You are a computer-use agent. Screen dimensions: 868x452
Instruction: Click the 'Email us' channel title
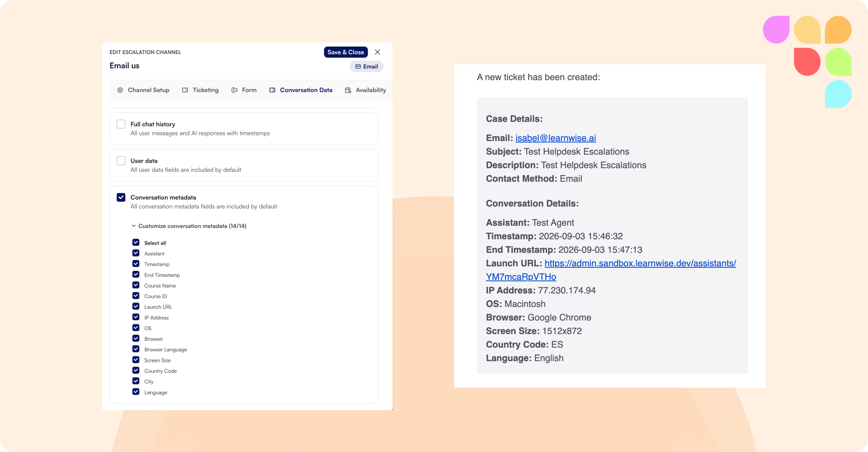124,66
